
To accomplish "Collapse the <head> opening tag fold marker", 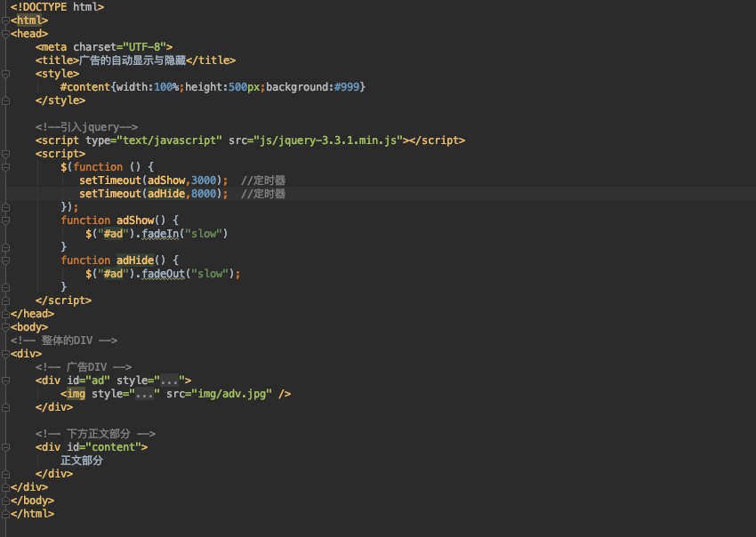I will coord(6,34).
